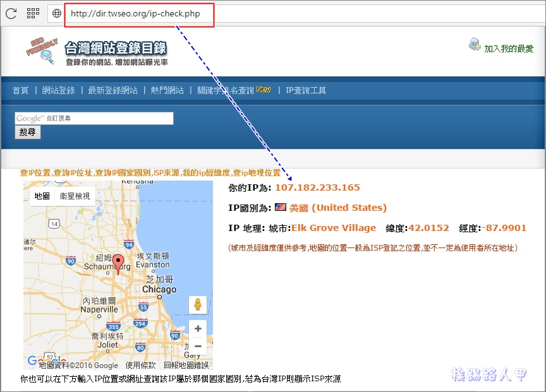The width and height of the screenshot is (546, 392).
Task: Click the NEW badge beside 關鍵字排名查詢
Action: click(264, 90)
